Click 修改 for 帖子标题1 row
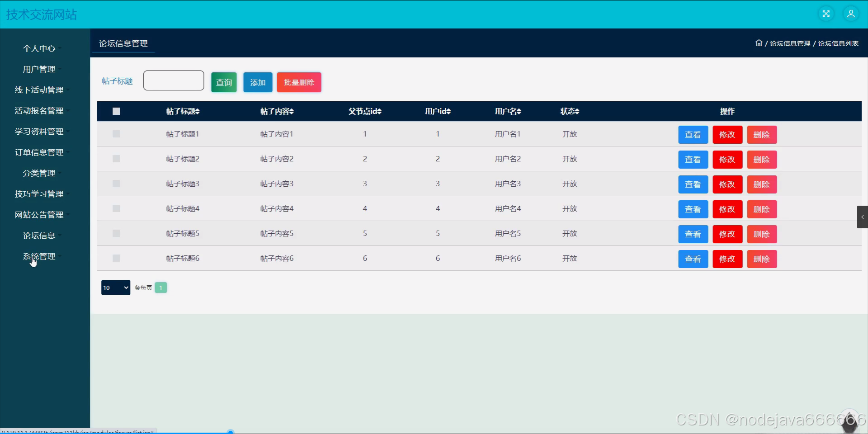 click(x=727, y=135)
